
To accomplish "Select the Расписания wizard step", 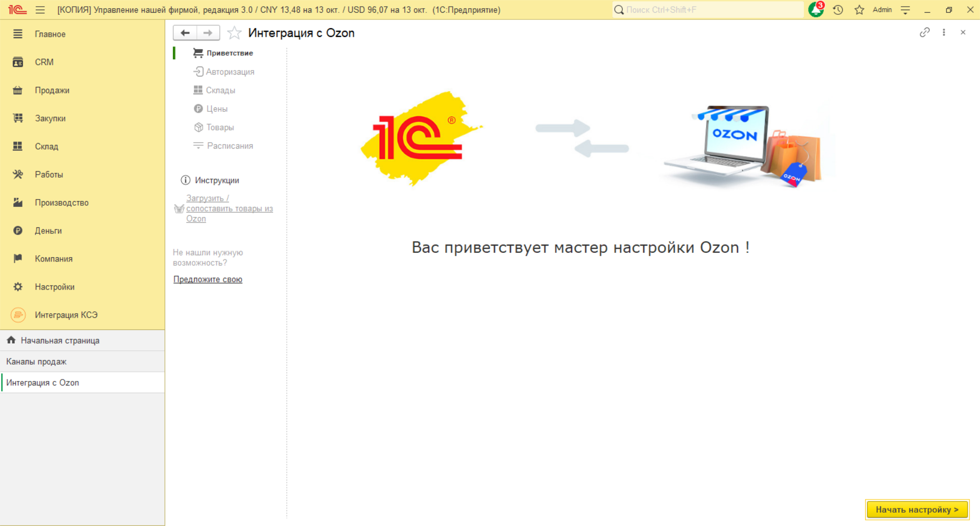I will (223, 146).
